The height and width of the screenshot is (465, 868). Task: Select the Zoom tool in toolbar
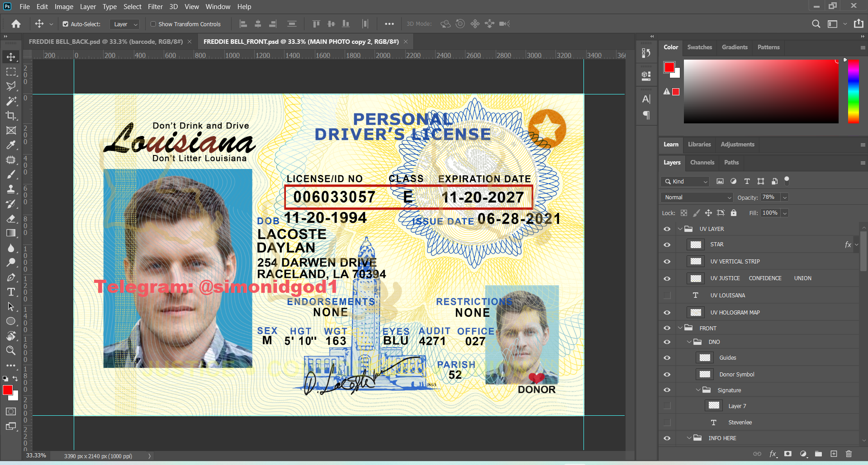[x=11, y=351]
